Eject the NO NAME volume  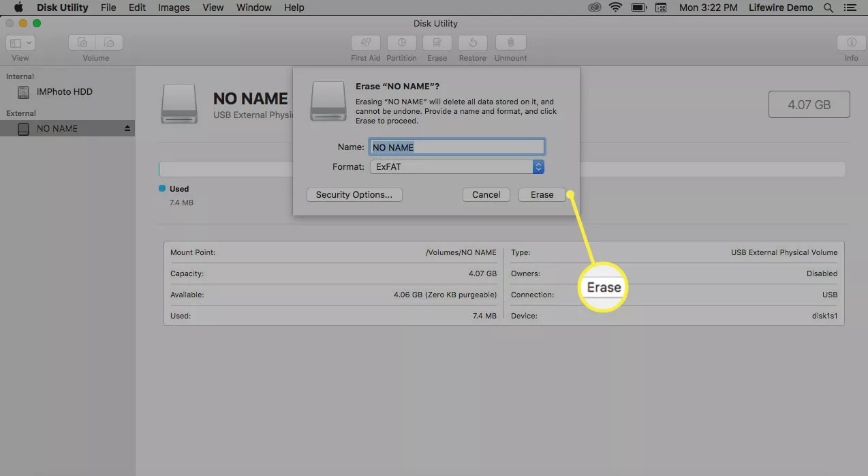click(x=125, y=128)
